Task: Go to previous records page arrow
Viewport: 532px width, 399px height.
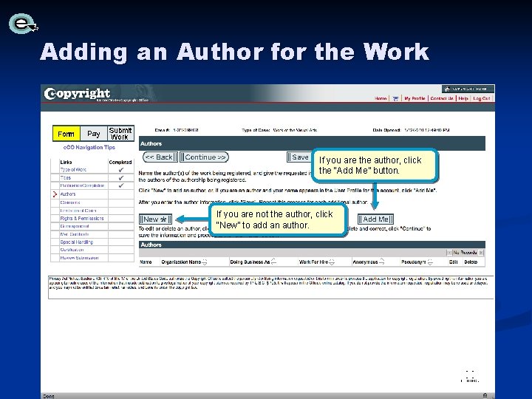Action: (x=449, y=253)
